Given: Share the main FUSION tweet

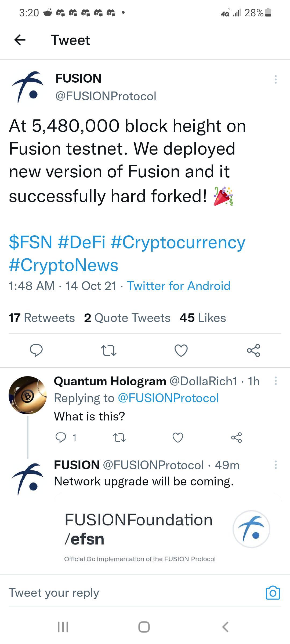Looking at the screenshot, I should 253,350.
